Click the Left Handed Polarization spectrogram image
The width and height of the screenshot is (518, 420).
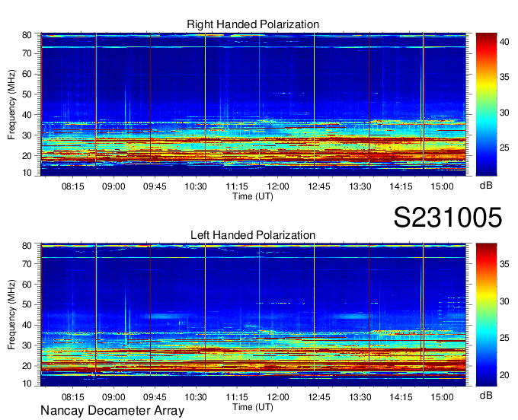[x=253, y=315]
